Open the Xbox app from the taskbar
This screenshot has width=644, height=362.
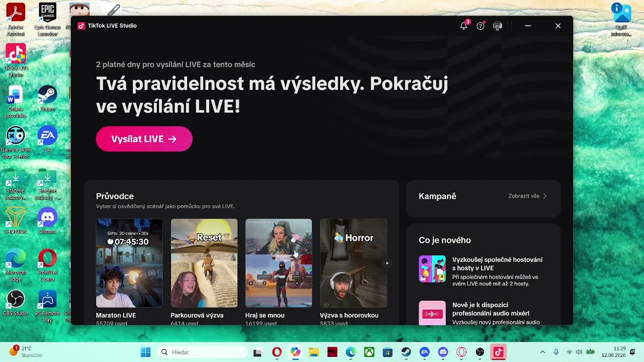coord(369,352)
